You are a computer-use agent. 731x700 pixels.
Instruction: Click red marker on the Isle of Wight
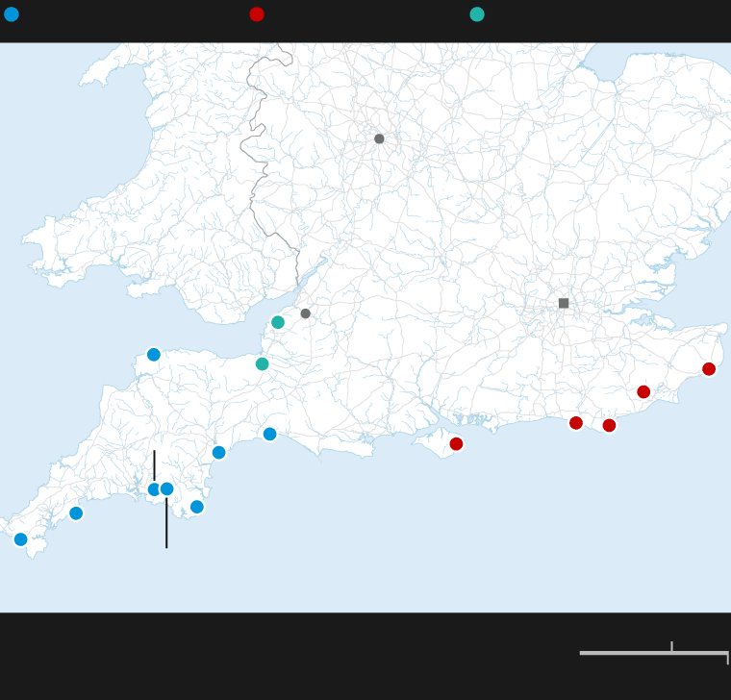[x=456, y=443]
